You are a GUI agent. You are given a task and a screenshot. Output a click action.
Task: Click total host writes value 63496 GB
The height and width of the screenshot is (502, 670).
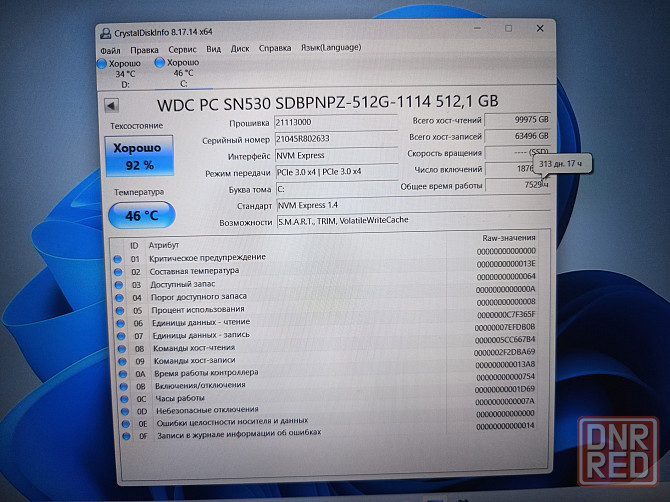[517, 136]
